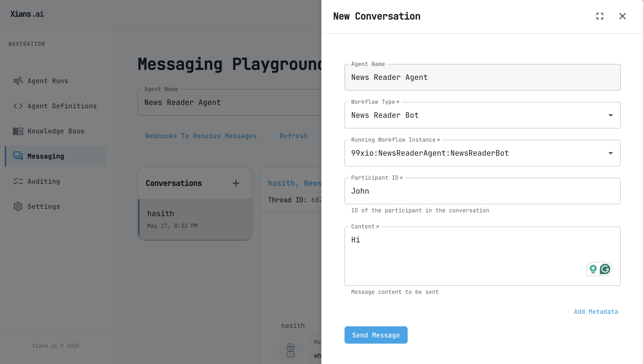Click the Xians.ai logo
The image size is (643, 364).
click(27, 14)
